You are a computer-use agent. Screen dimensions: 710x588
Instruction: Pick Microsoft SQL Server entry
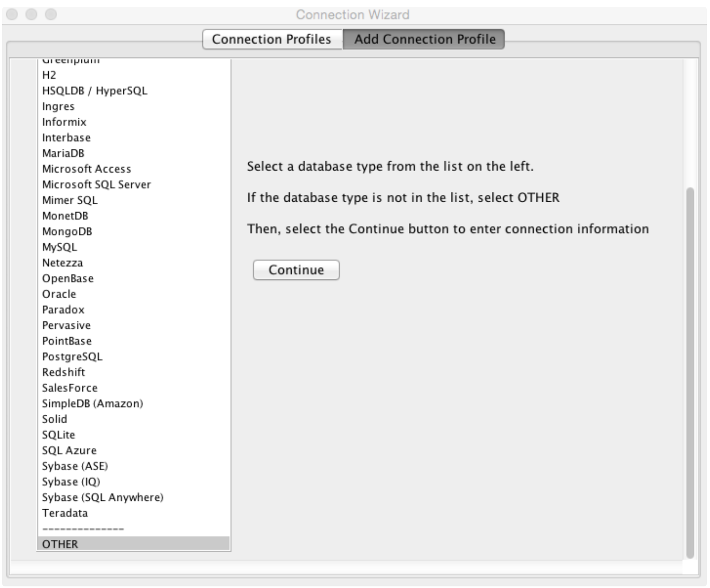[x=96, y=185]
